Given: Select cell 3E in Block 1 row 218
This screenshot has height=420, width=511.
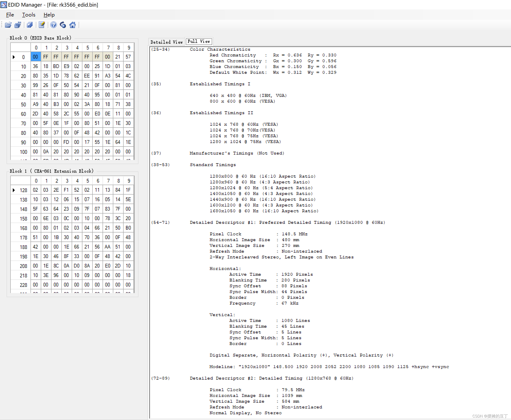Looking at the screenshot, I should click(x=46, y=275).
